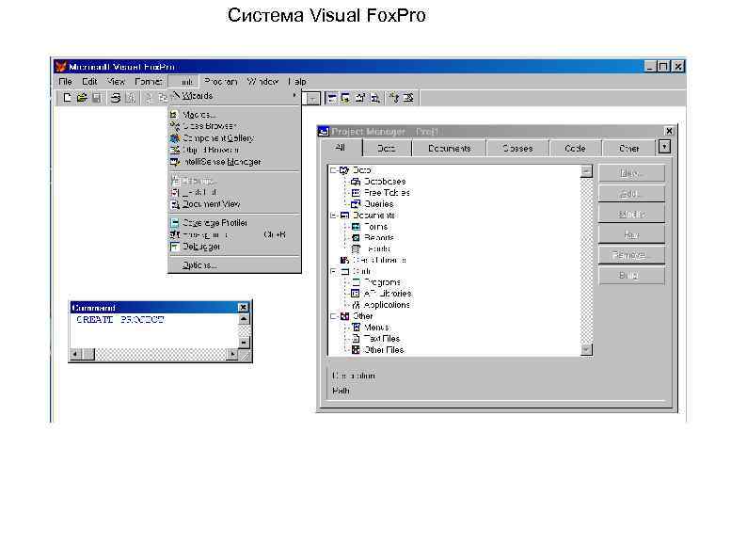Choose Macros... from the Tools menu
Image resolution: width=747 pixels, height=560 pixels.
point(234,115)
